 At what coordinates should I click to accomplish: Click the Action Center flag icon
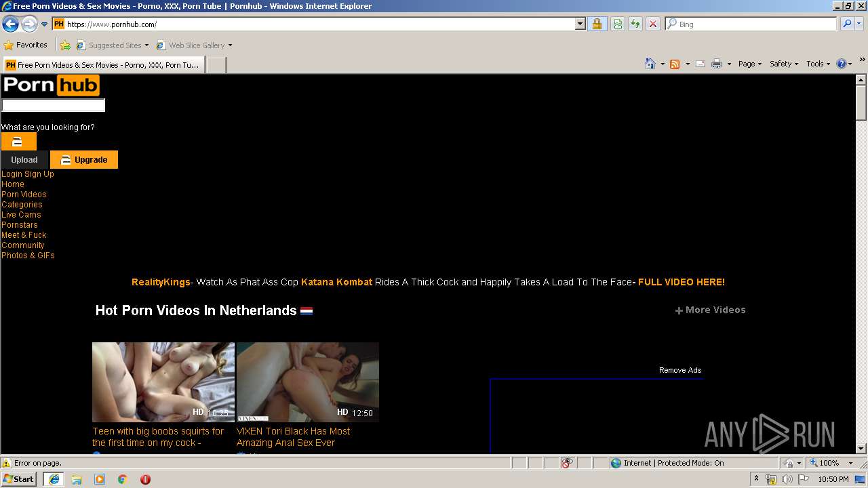click(x=802, y=479)
